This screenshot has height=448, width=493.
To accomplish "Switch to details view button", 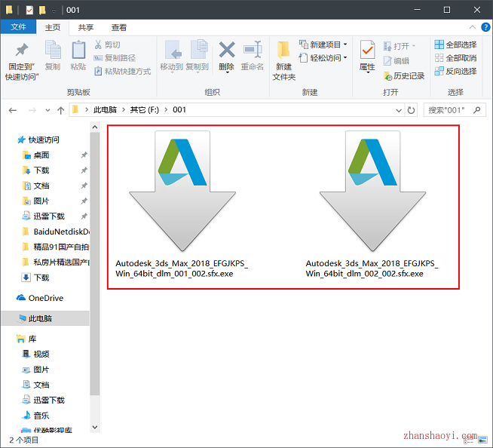I will 468,440.
